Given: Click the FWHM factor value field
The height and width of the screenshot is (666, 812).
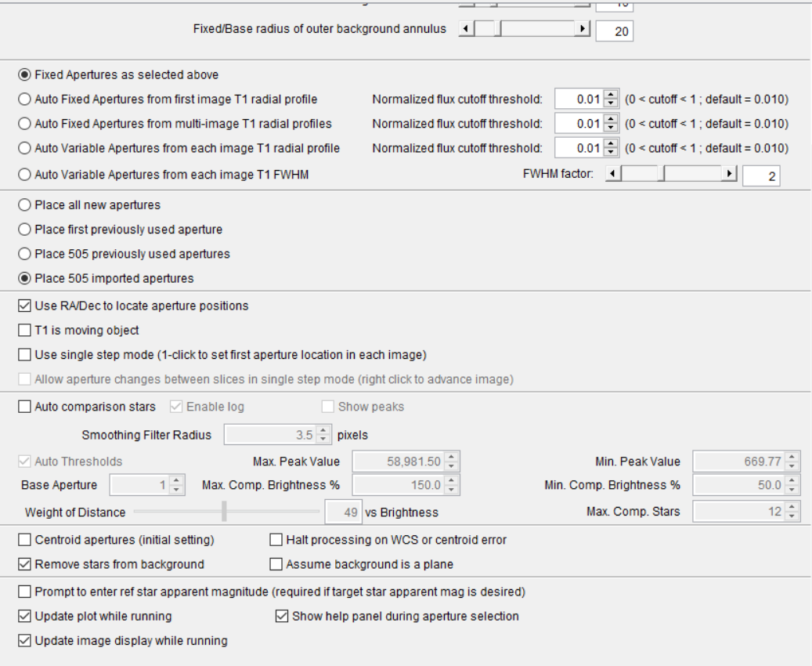Looking at the screenshot, I should [760, 177].
